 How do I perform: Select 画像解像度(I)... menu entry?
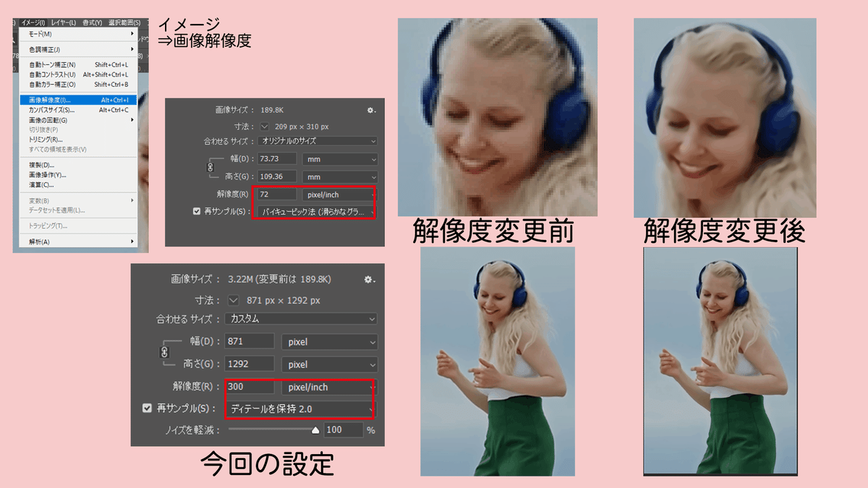click(78, 100)
